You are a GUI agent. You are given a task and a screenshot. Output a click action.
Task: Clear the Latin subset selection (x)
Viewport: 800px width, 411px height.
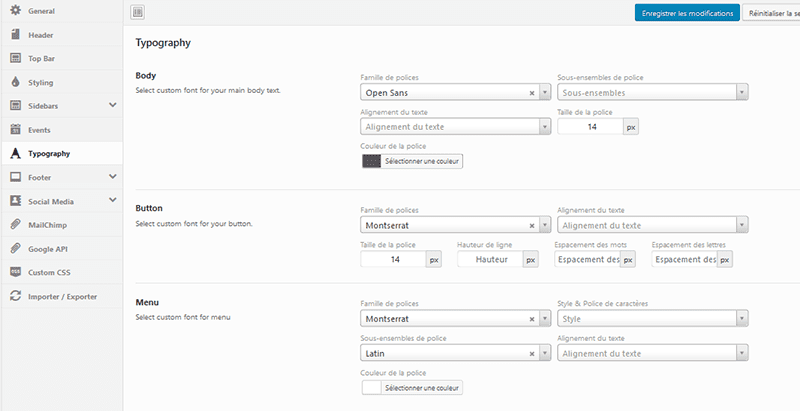(x=532, y=353)
